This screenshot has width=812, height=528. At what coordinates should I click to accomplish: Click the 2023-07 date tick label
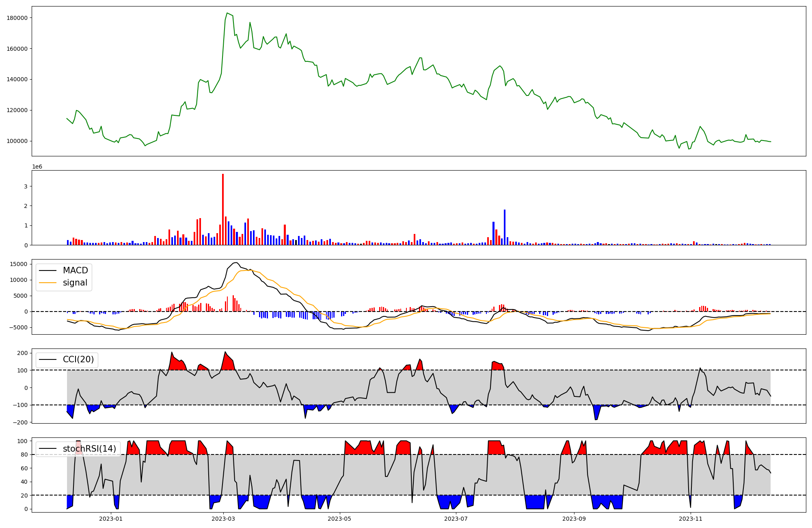tap(456, 519)
